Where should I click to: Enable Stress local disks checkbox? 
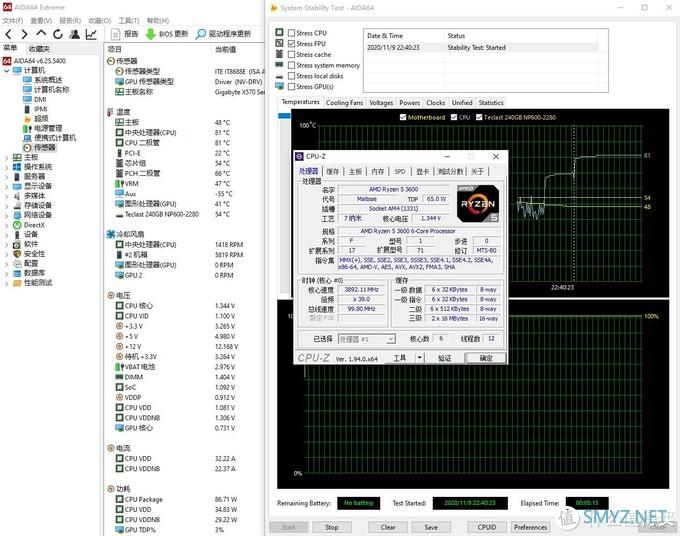click(x=291, y=76)
